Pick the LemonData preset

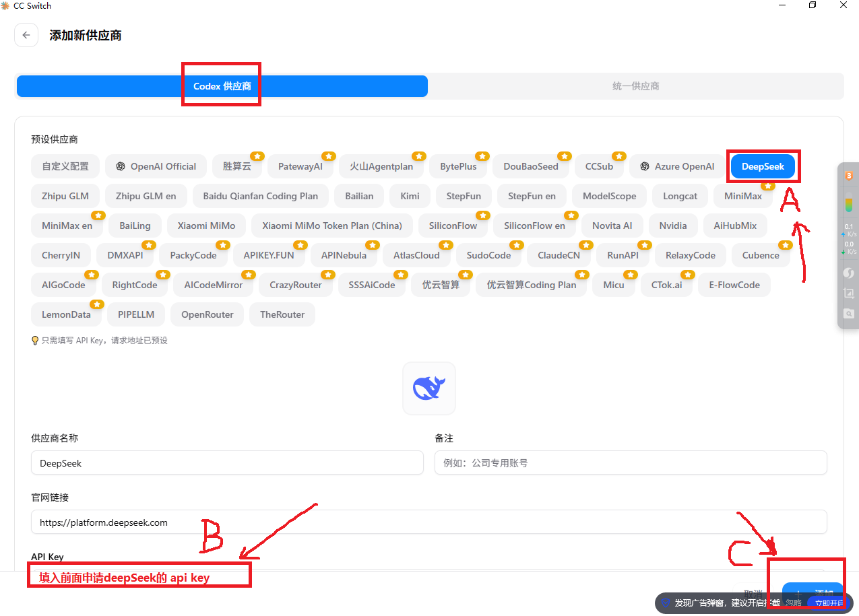(66, 314)
